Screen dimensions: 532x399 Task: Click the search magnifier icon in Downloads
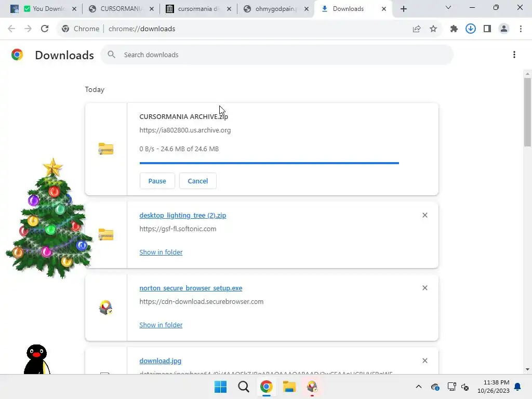111,54
